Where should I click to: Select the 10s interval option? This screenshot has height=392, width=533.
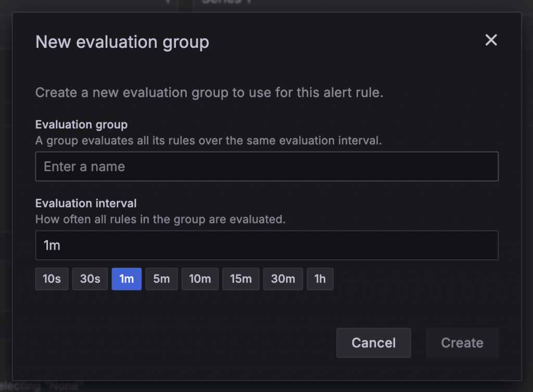click(52, 279)
